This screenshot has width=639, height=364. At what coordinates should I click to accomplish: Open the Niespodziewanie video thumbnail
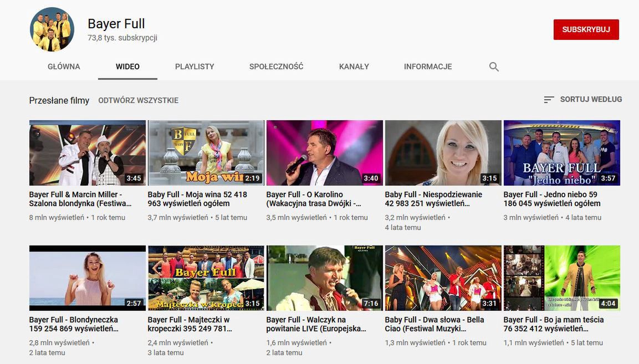click(x=443, y=153)
